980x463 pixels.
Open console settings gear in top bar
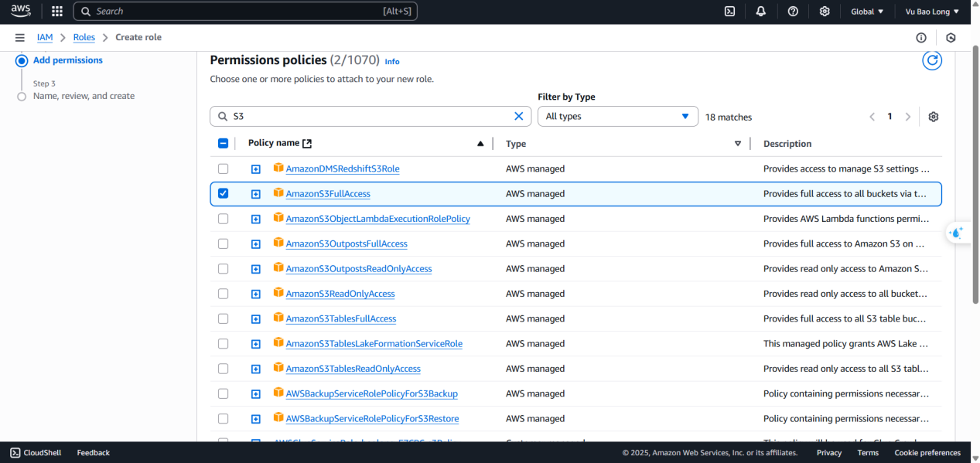[x=825, y=12]
